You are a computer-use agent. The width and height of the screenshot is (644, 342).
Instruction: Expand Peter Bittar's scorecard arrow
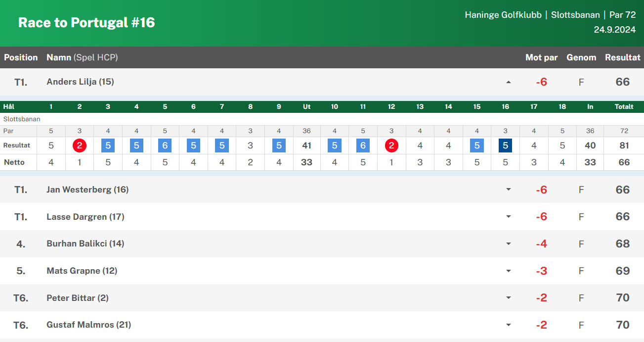(x=508, y=298)
